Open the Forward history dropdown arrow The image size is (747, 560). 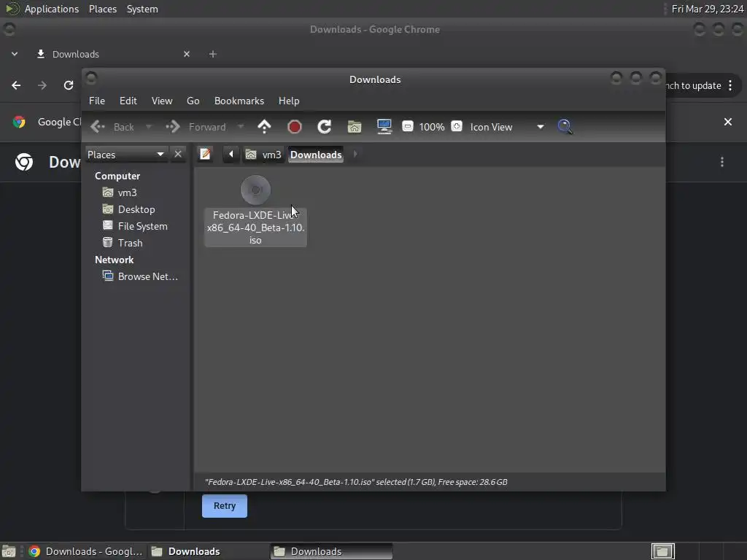tap(241, 127)
